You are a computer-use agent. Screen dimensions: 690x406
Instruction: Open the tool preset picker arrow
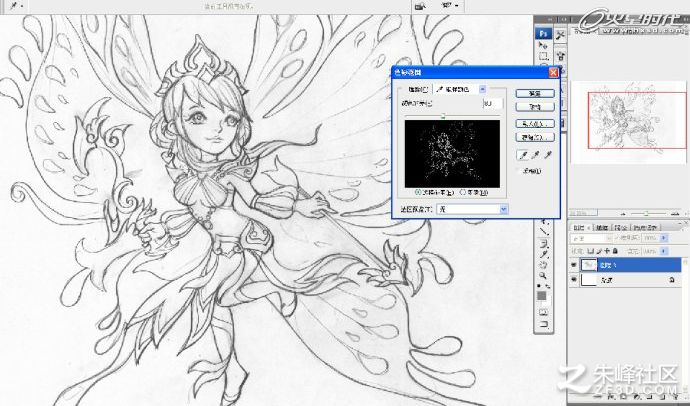[22, 6]
